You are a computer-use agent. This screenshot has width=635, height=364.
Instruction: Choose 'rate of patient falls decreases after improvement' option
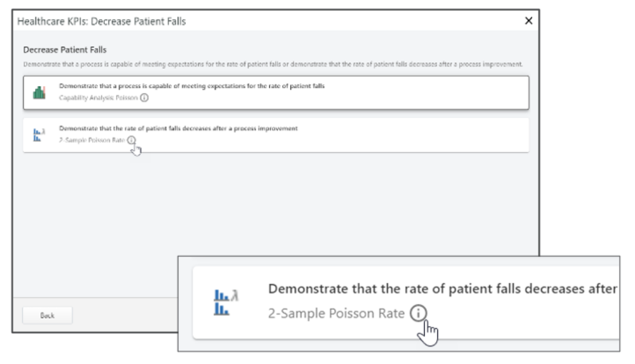tap(276, 135)
